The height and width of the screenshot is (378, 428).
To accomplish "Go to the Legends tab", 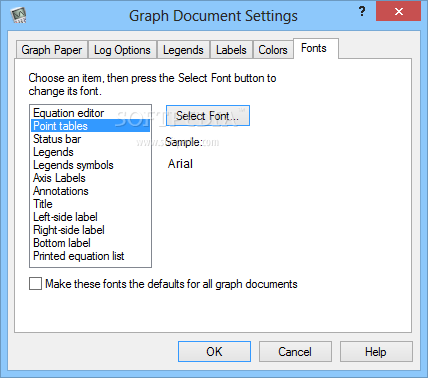I will (x=183, y=50).
